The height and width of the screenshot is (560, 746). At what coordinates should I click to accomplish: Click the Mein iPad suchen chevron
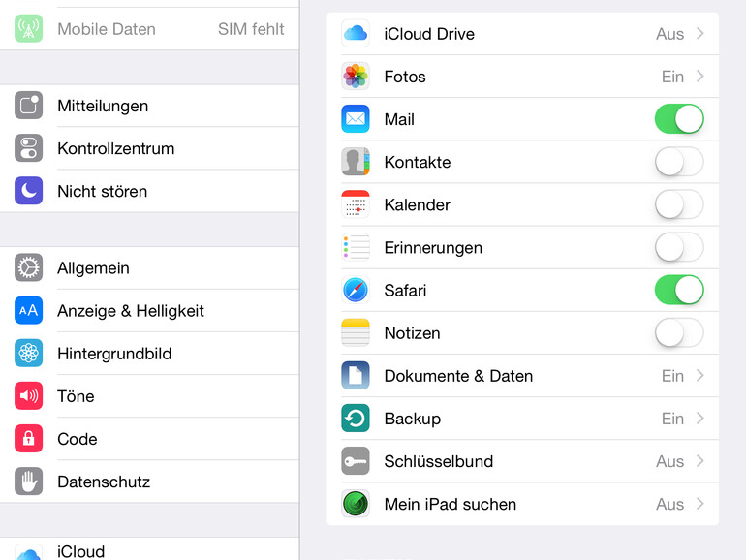click(x=699, y=504)
